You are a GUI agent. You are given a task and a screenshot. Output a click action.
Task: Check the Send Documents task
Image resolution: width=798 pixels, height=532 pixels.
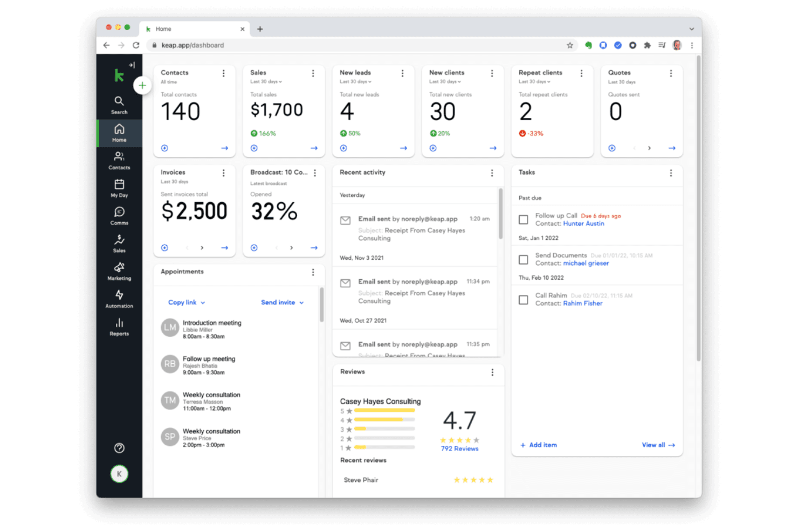click(523, 259)
